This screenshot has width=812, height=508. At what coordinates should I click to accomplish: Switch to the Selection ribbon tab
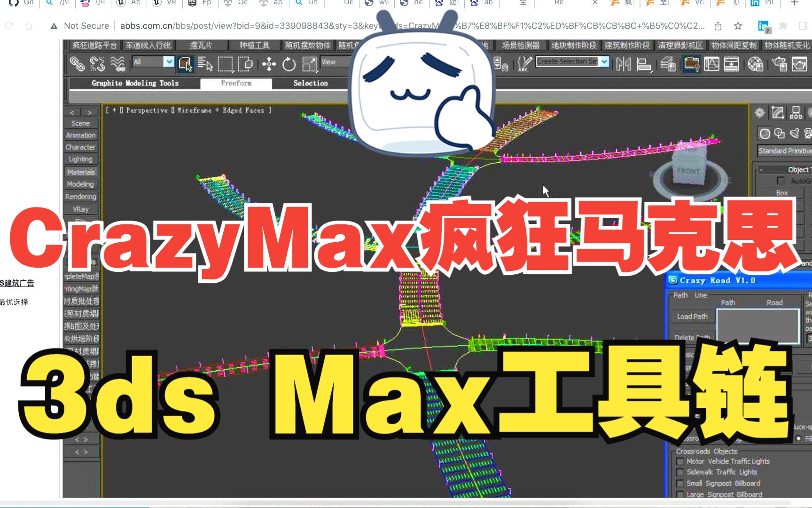coord(311,83)
